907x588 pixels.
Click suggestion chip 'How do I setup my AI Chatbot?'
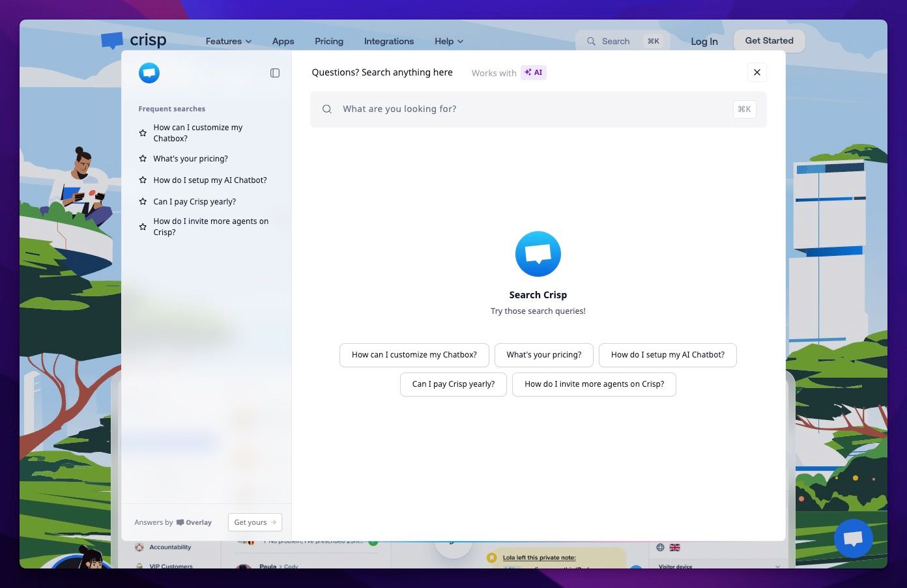(668, 355)
